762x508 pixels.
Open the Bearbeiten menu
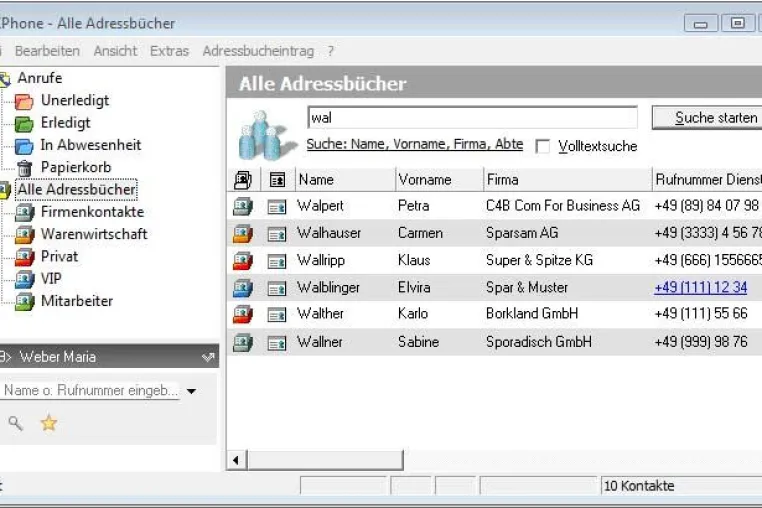click(x=47, y=51)
